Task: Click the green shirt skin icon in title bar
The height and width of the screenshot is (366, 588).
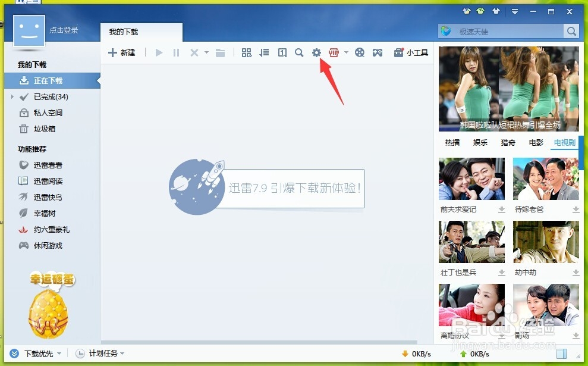Action: pos(480,11)
